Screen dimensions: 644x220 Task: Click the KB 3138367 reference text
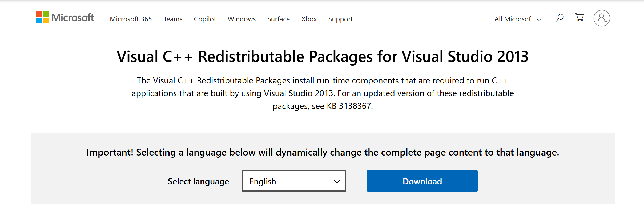coord(349,106)
